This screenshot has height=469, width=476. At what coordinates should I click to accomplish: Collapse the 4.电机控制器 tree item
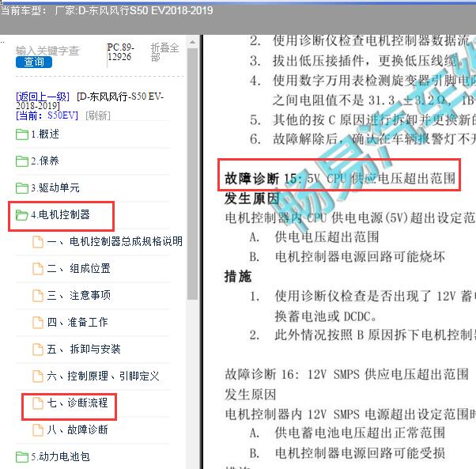click(60, 215)
